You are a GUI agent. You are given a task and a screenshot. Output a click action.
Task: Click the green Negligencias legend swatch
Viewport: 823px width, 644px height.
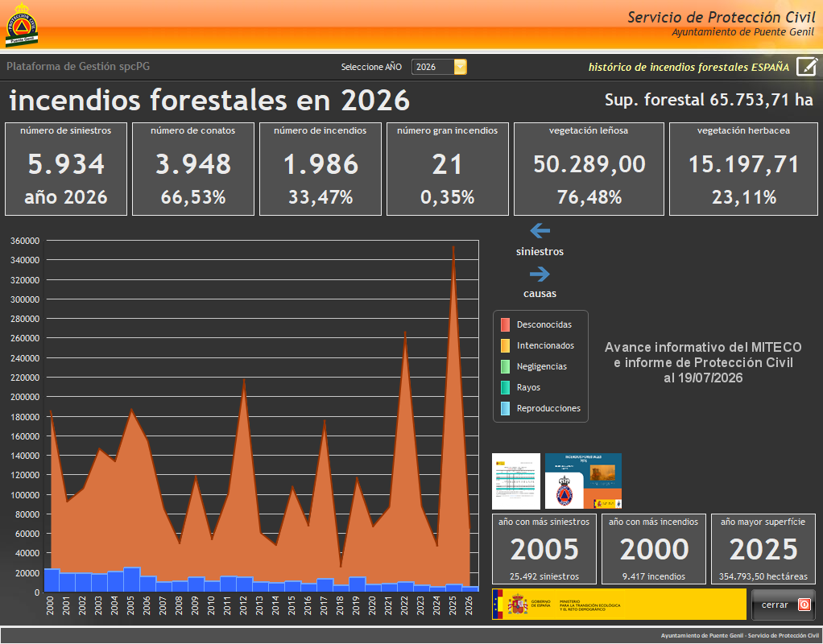click(505, 366)
